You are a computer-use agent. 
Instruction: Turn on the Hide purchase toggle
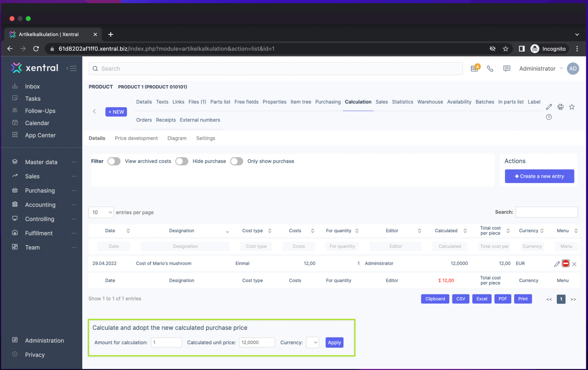pyautogui.click(x=182, y=161)
